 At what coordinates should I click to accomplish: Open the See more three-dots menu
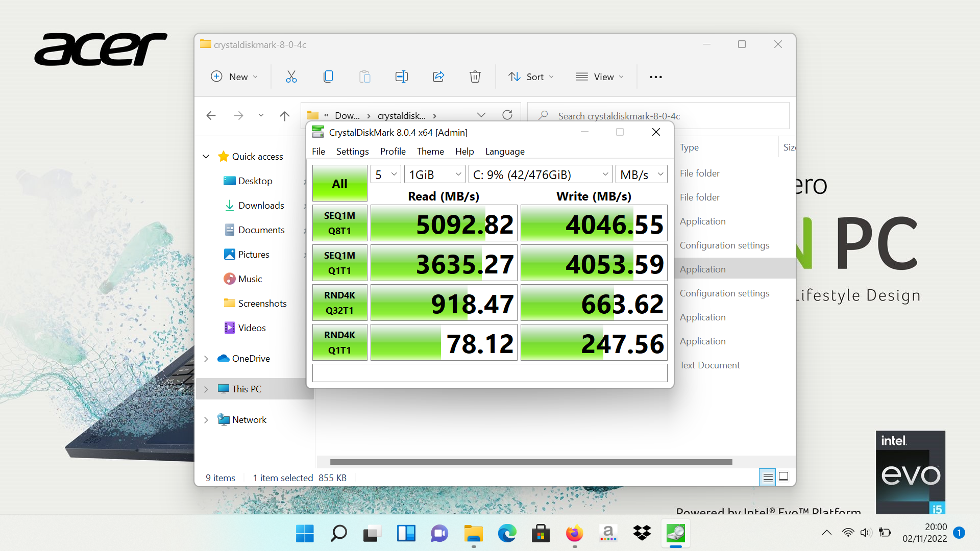click(x=656, y=77)
